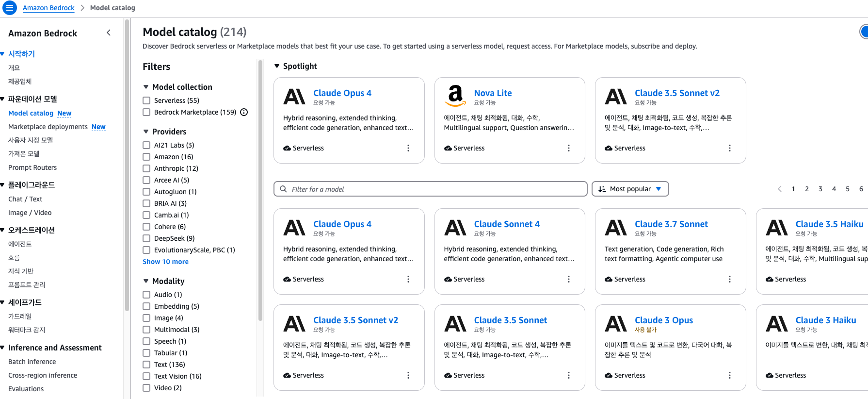The image size is (868, 399).
Task: Click Serverless cloud icon on Claude Sonnet 4 card
Action: (x=448, y=279)
